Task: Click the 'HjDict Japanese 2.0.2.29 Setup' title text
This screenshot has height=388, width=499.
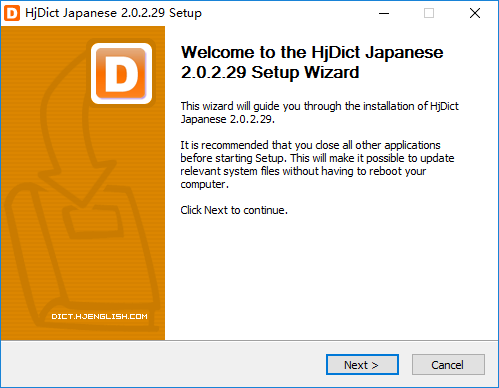Action: [x=113, y=13]
